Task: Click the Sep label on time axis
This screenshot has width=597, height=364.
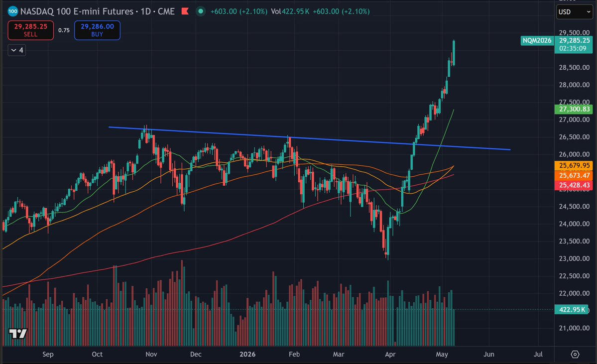Action: click(x=48, y=355)
